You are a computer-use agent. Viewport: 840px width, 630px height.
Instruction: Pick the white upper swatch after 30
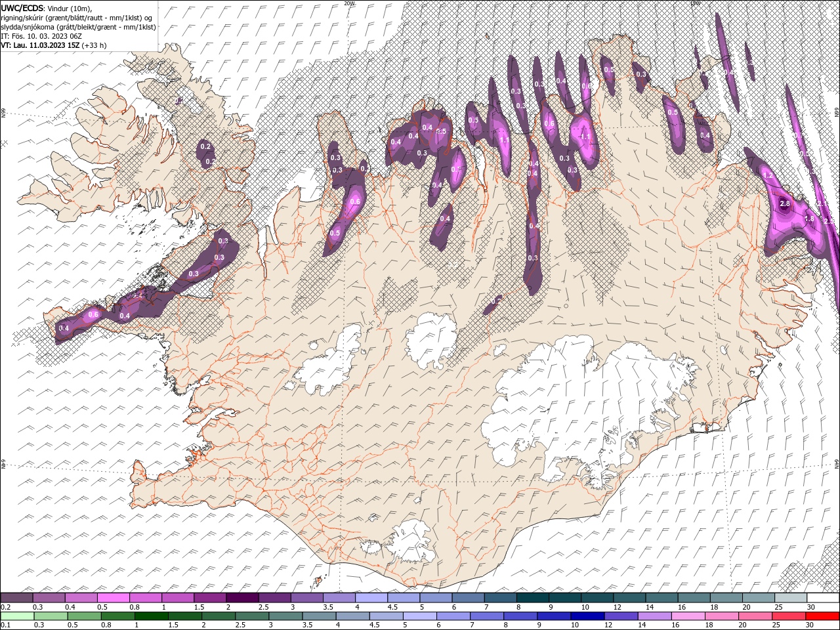point(822,598)
